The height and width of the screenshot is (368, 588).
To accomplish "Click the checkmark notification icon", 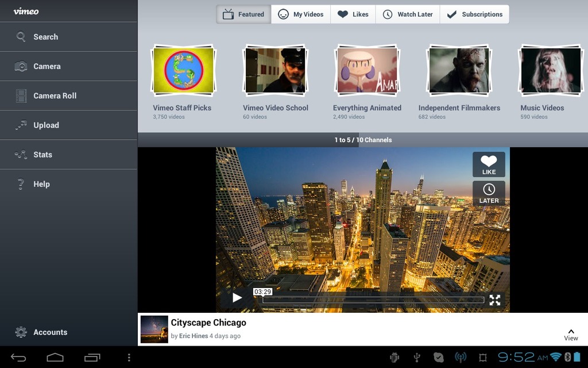I will pyautogui.click(x=438, y=357).
